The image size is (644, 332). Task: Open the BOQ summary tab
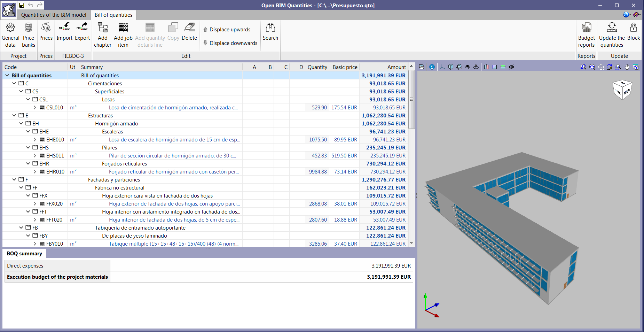pyautogui.click(x=24, y=253)
